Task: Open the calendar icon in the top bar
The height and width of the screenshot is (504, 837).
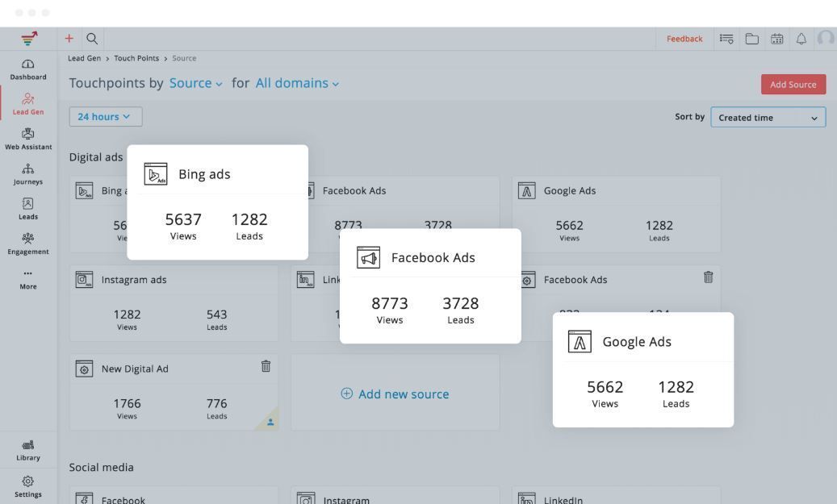Action: [776, 38]
